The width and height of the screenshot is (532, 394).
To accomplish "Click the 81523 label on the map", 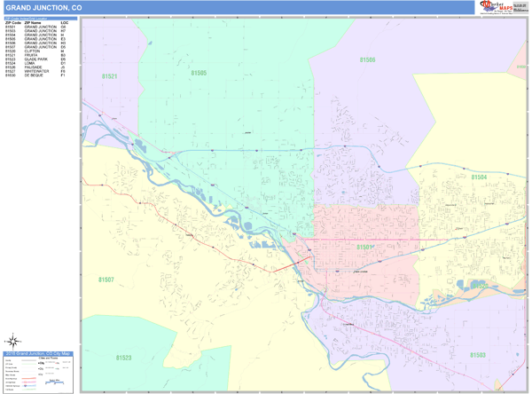I will click(x=123, y=358).
